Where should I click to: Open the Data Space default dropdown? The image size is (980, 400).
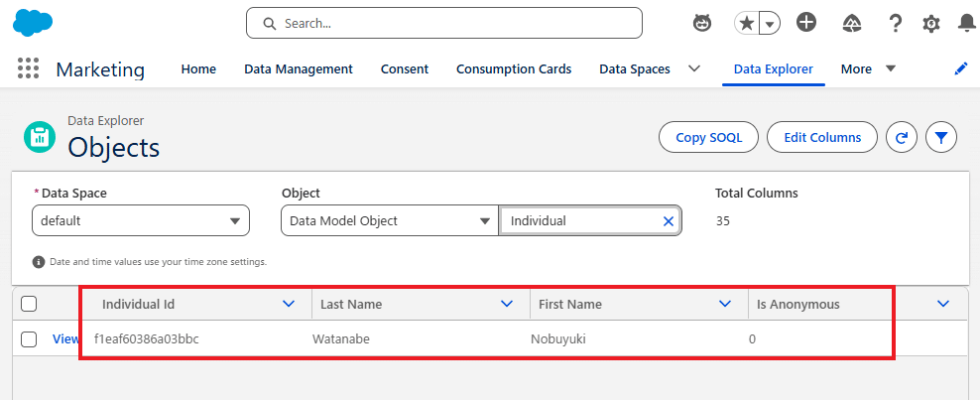(141, 220)
